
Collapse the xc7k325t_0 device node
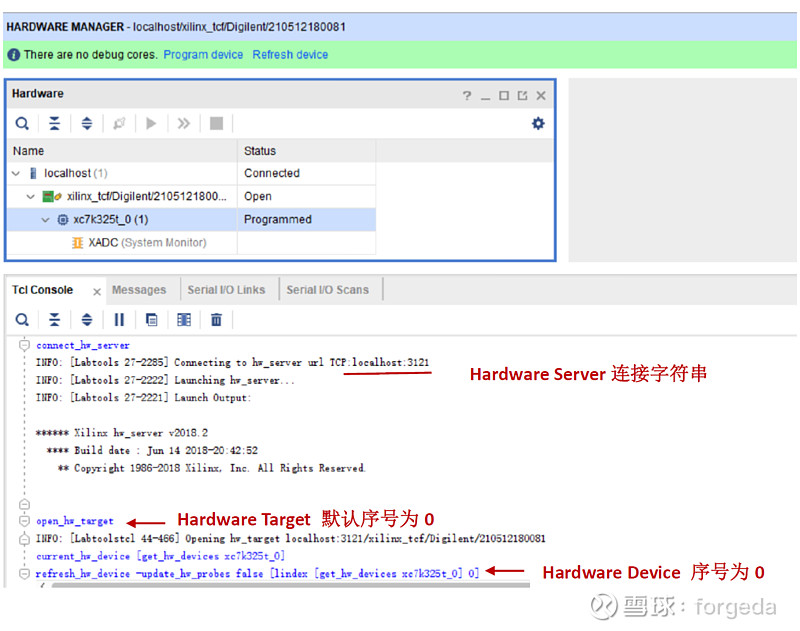click(45, 220)
